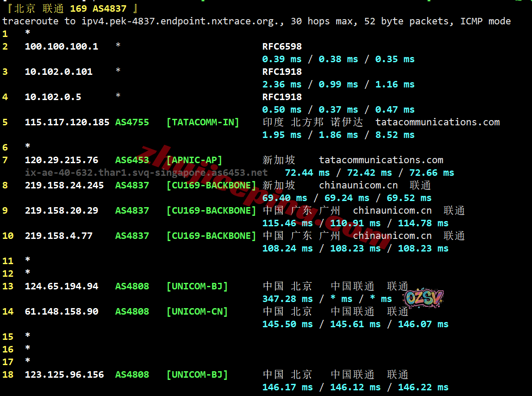The height and width of the screenshot is (396, 532).
Task: Click the AS4755 number on hop 5
Action: click(132, 122)
